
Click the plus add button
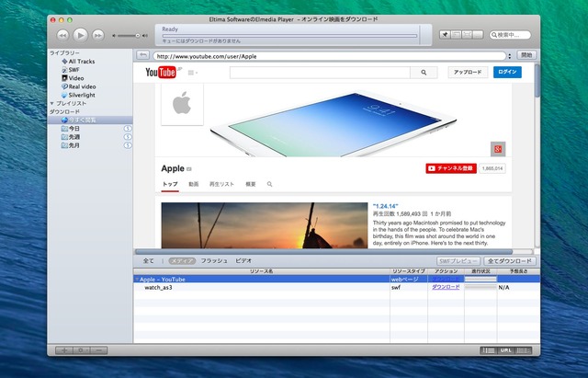(x=64, y=350)
